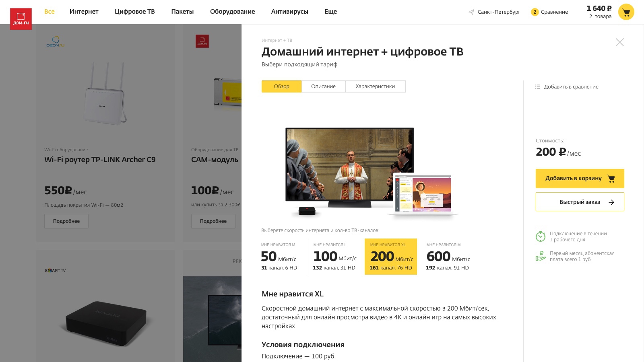
Task: Expand the Еще navigation menu
Action: coord(331,12)
